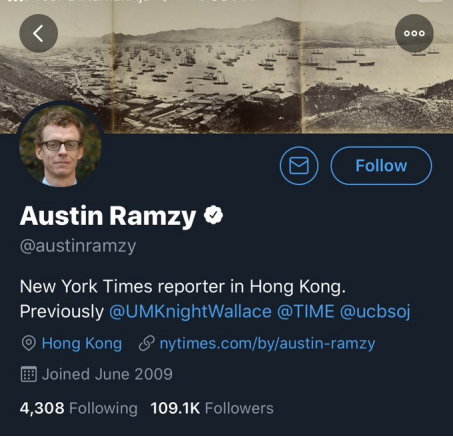The height and width of the screenshot is (437, 453).
Task: Send a direct message via envelope icon
Action: point(299,165)
